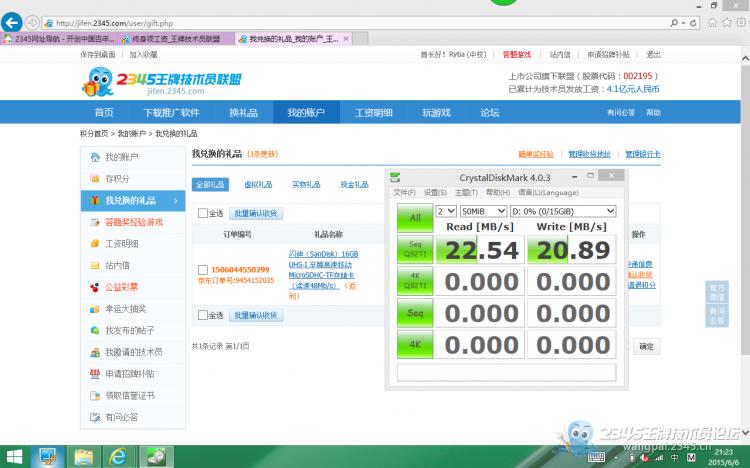Switch to the pink second browser tab

tap(176, 39)
